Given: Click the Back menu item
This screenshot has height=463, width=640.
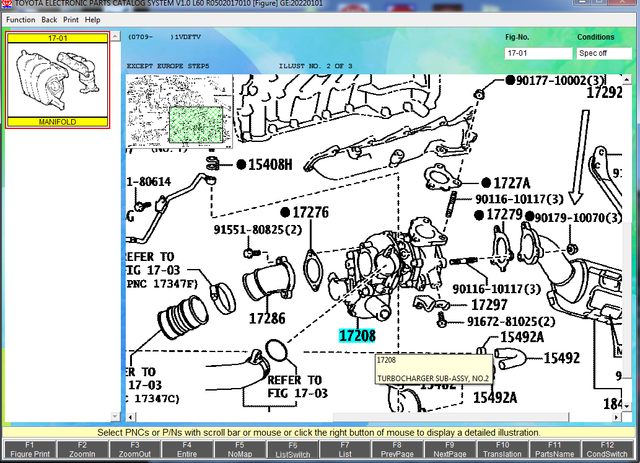Looking at the screenshot, I should [x=49, y=19].
